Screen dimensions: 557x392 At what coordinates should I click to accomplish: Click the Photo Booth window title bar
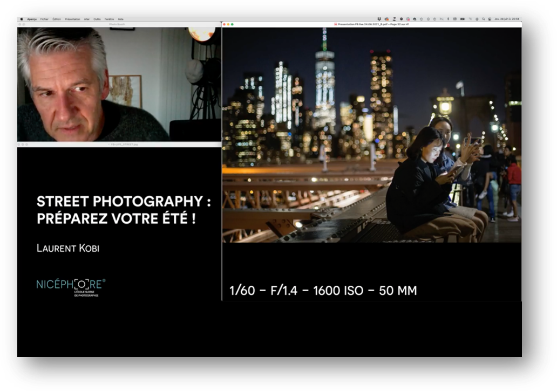tap(117, 24)
